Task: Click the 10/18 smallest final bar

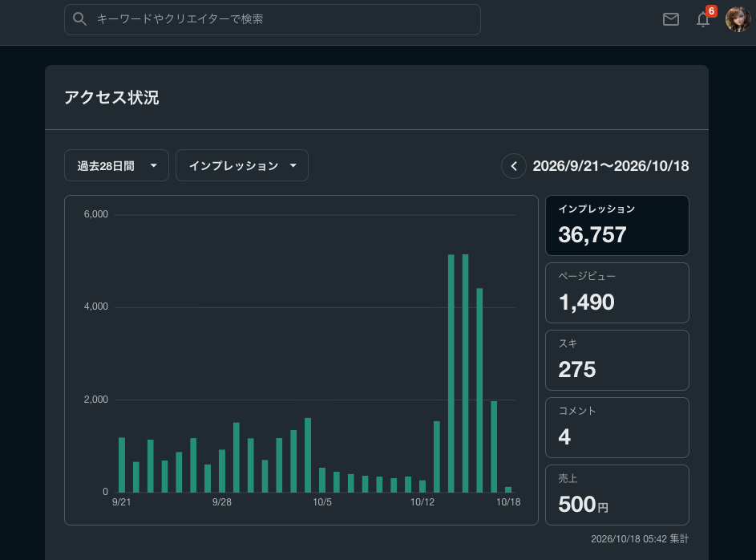Action: (508, 489)
